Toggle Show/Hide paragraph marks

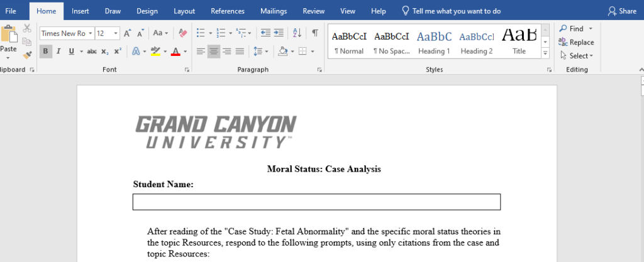[x=315, y=33]
